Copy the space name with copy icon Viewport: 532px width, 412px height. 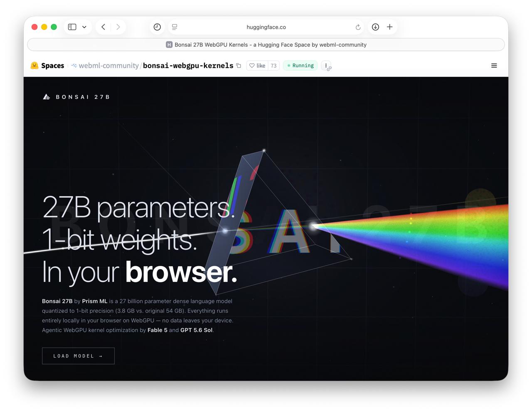239,66
